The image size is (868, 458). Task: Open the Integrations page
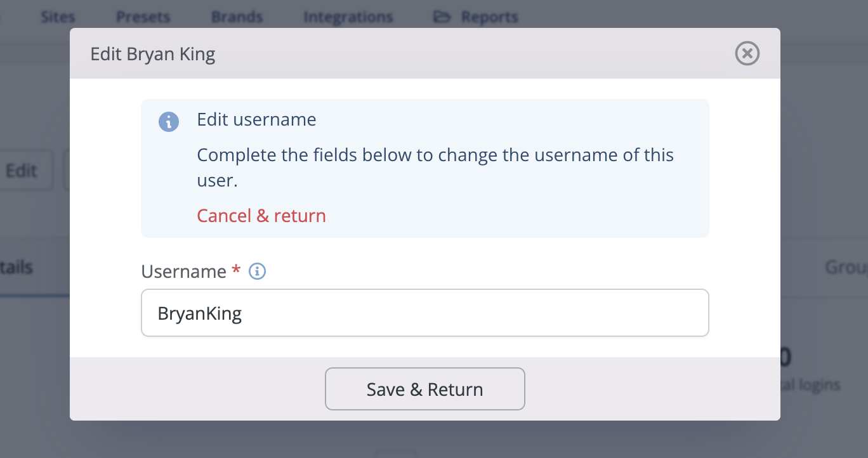[348, 16]
